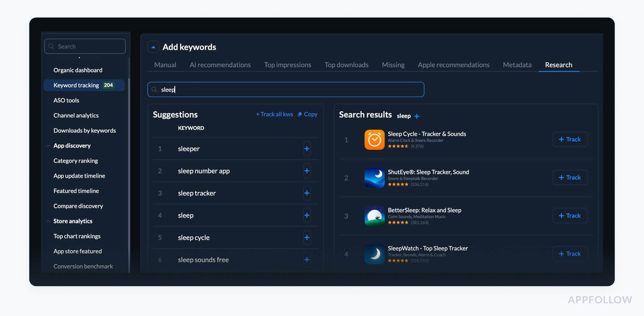The height and width of the screenshot is (316, 644).
Task: Collapse the Store analytics section
Action: click(48, 221)
